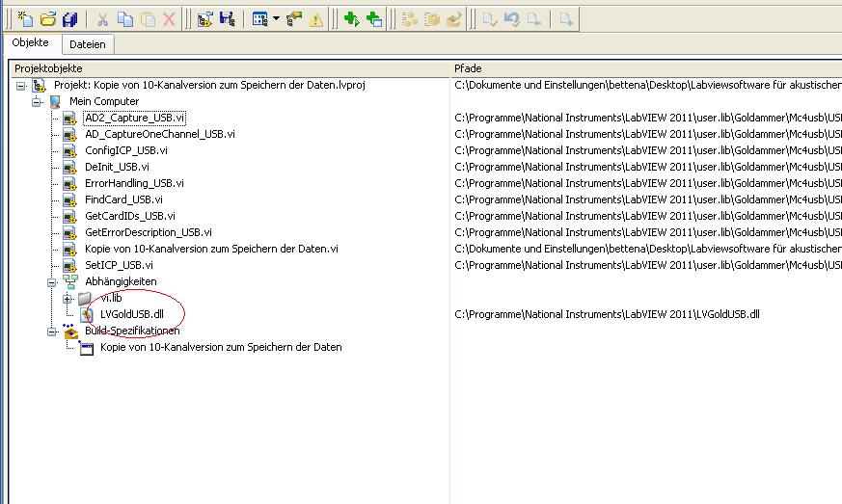Click the New Project toolbar icon
The width and height of the screenshot is (842, 504).
tap(25, 19)
